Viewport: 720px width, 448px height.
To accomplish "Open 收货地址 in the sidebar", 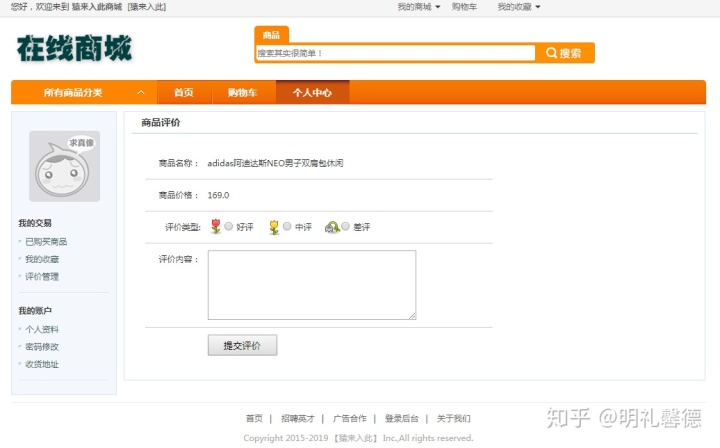I will 42,364.
